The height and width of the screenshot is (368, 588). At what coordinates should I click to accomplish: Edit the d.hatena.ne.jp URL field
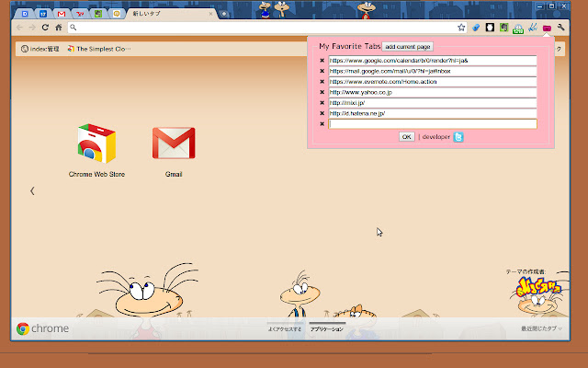[x=433, y=113]
